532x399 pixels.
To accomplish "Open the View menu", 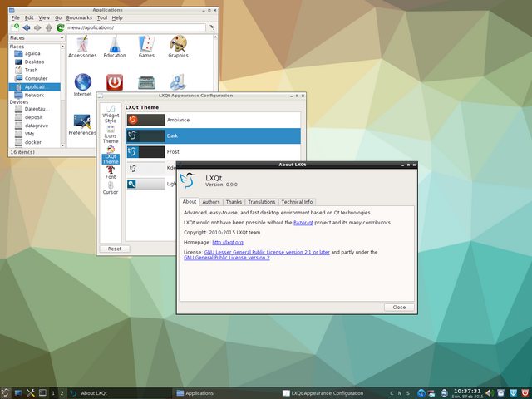I will (44, 17).
